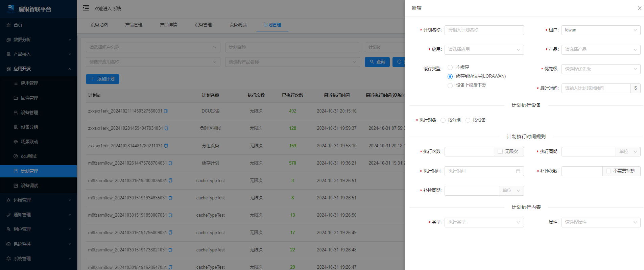
Task: Click the 固件管理 folder icon
Action: click(16, 98)
